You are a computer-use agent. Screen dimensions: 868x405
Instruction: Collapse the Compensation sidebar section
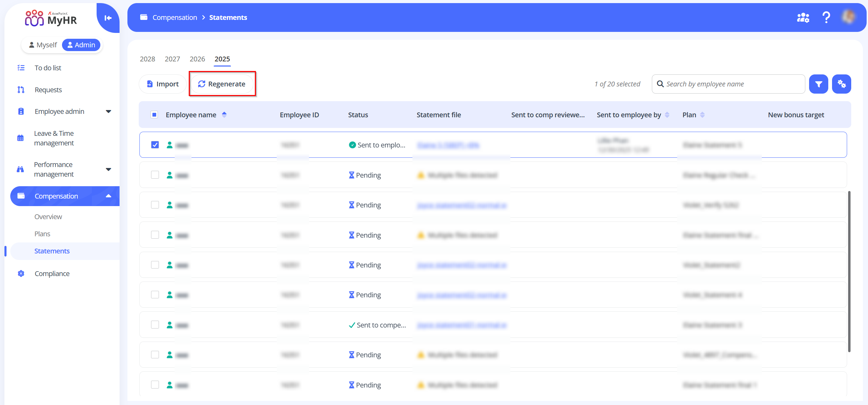tap(108, 196)
